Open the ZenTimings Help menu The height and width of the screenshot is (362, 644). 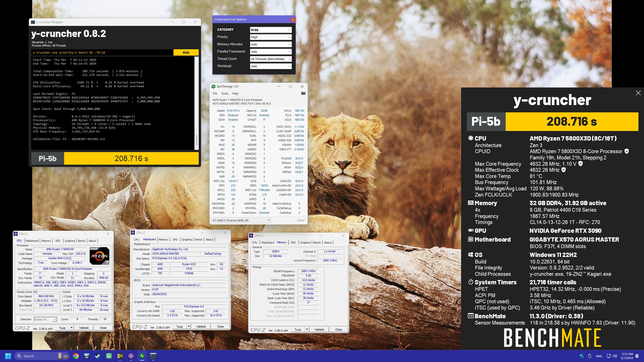click(235, 94)
